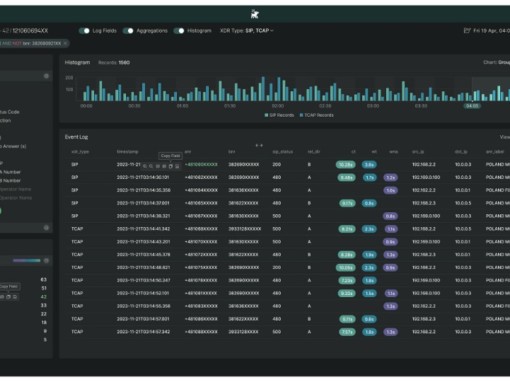Click the gradient color bar in left panel
The image size is (510, 382).
[27, 260]
